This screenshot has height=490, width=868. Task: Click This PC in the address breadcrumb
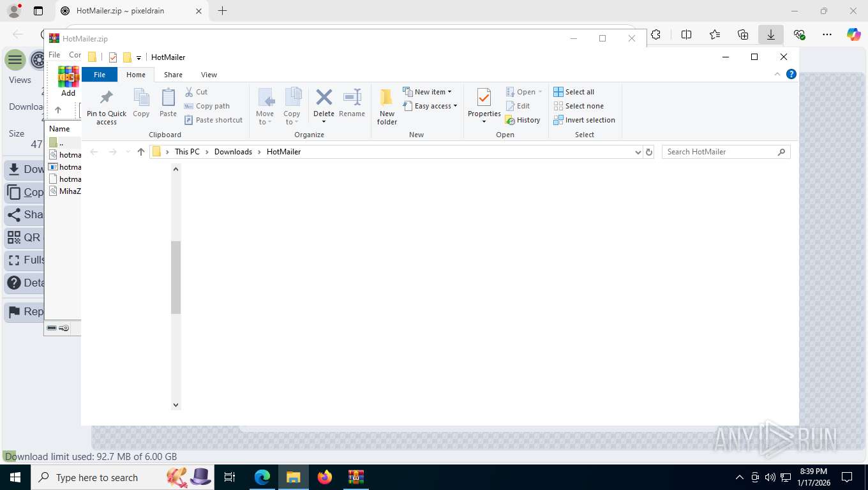click(x=187, y=152)
